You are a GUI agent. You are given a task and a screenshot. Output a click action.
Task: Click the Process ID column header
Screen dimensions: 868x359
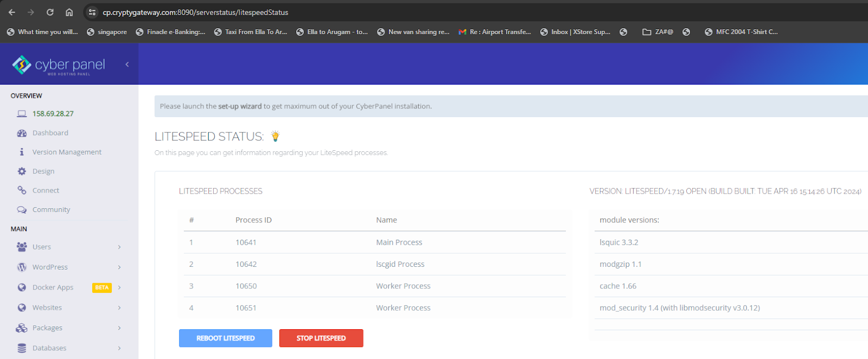(x=253, y=220)
